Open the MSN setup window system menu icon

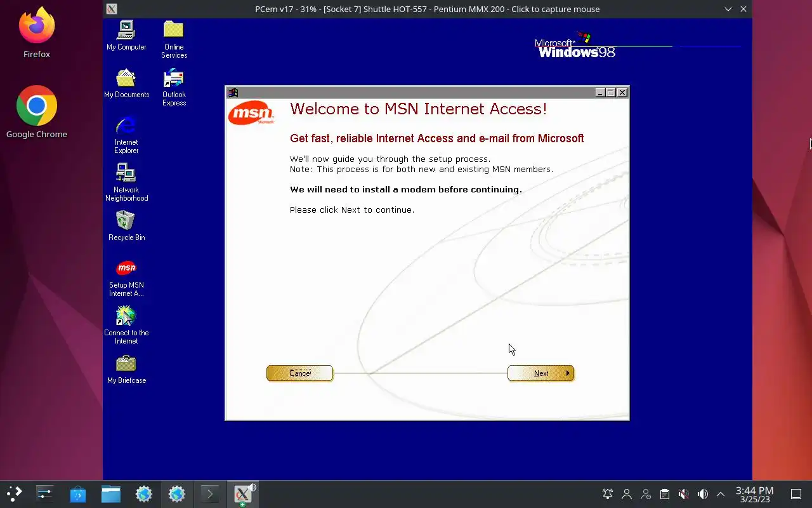232,93
